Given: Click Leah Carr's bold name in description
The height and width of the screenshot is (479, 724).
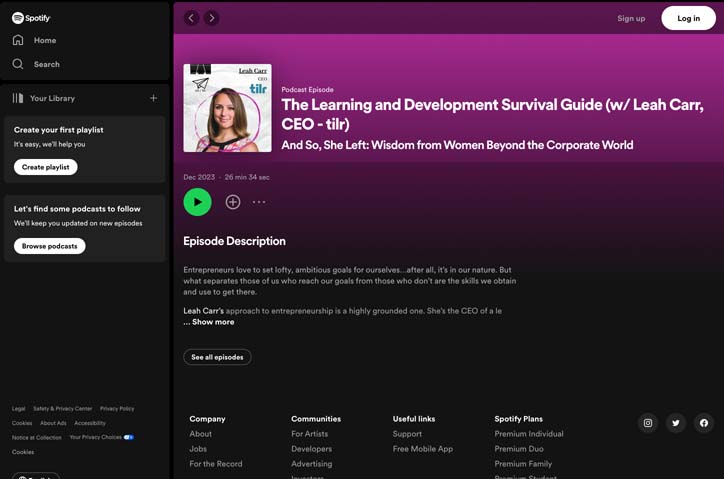Looking at the screenshot, I should 203,311.
